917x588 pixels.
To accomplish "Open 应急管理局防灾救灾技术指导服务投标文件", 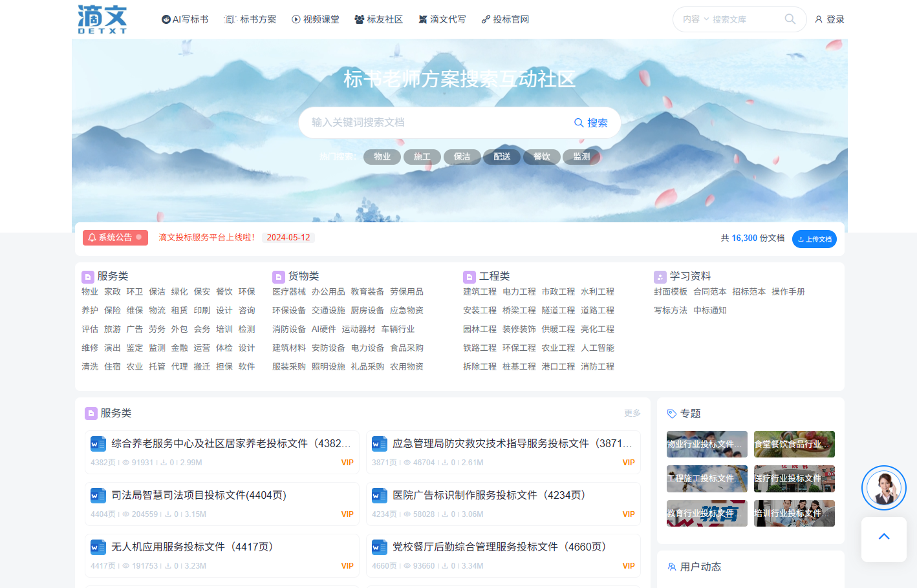I will [512, 443].
